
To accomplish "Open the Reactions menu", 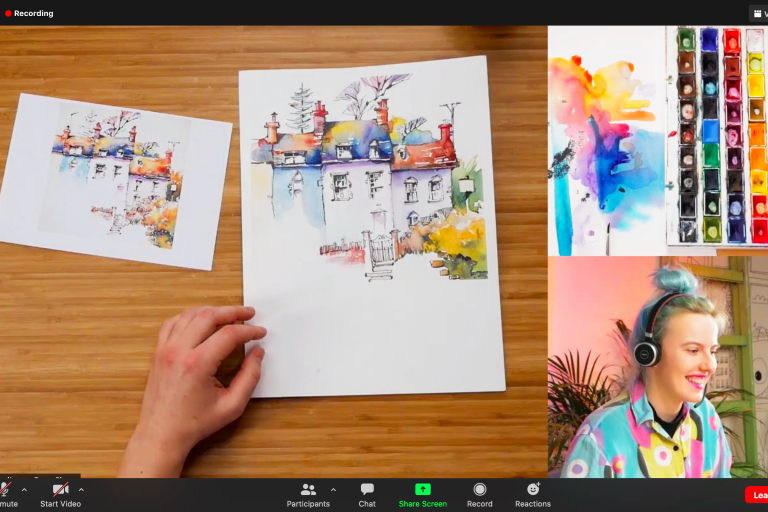I will click(533, 495).
